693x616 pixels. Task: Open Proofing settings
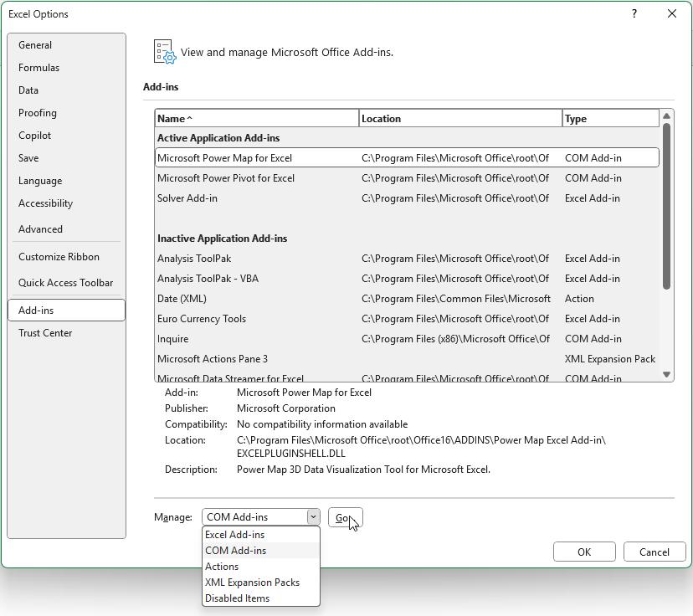pos(66,113)
